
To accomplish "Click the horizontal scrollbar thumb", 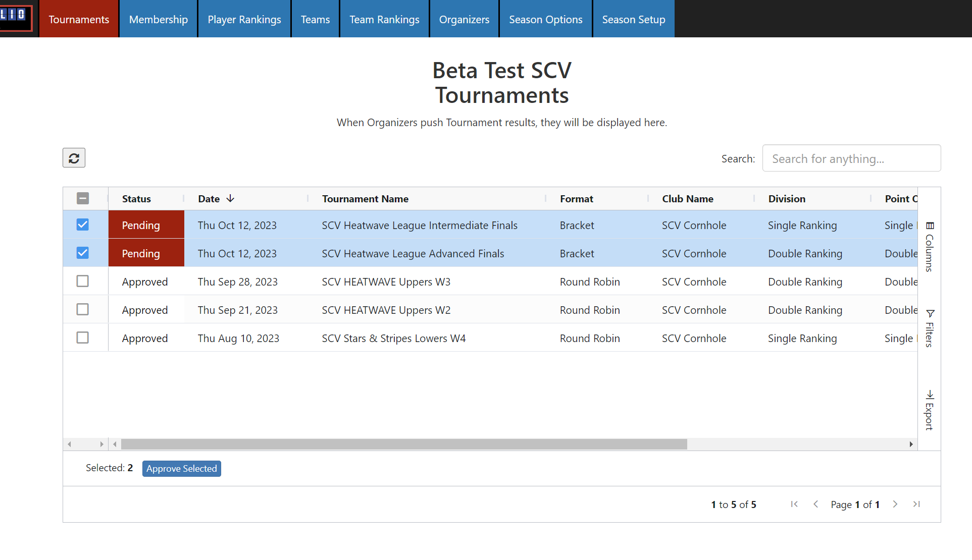I will (404, 444).
